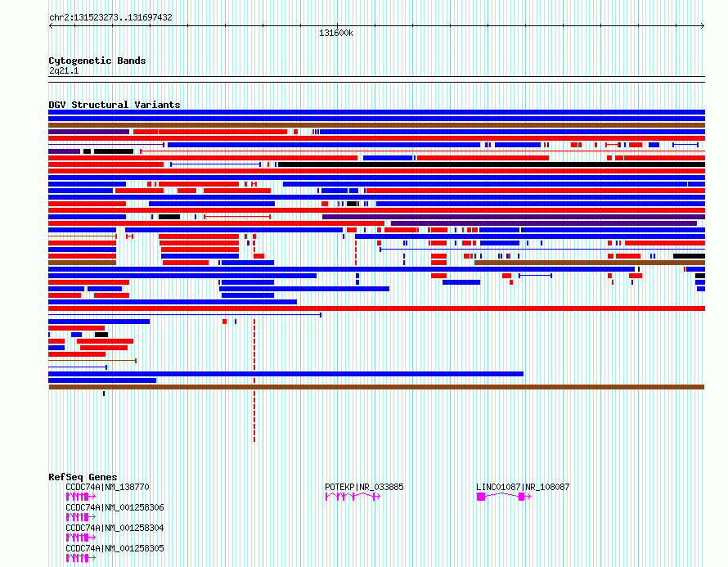This screenshot has height=567, width=728.
Task: Click the left arrow of the ruler
Action: click(51, 26)
